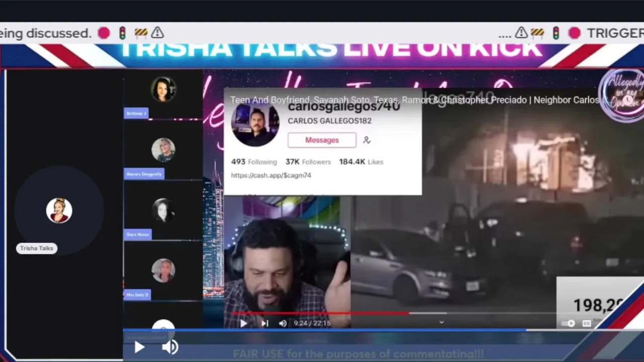Viewport: 644px width, 362px height.
Task: Click the outer player's large play button
Action: 139,347
